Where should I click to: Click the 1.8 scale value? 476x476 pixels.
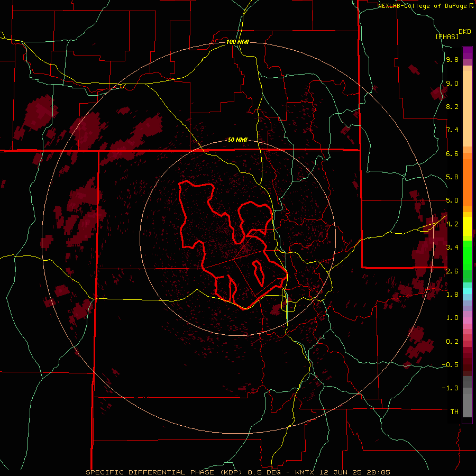452,295
